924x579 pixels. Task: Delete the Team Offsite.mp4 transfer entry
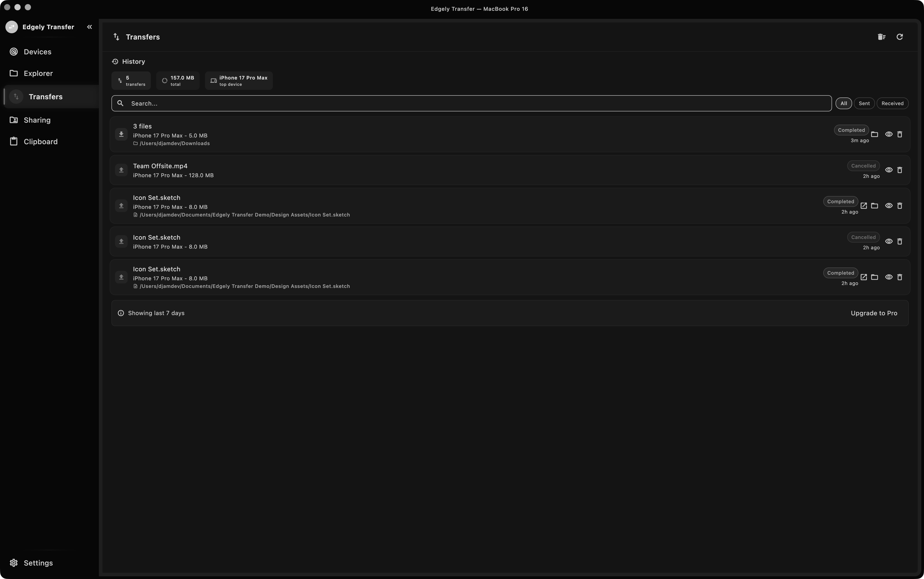click(x=900, y=170)
